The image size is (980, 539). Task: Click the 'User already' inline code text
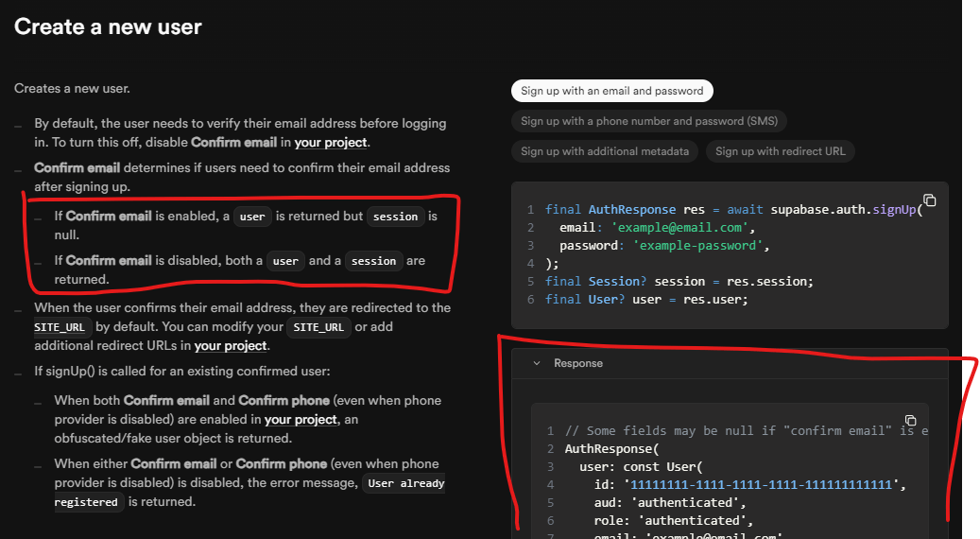tap(405, 483)
